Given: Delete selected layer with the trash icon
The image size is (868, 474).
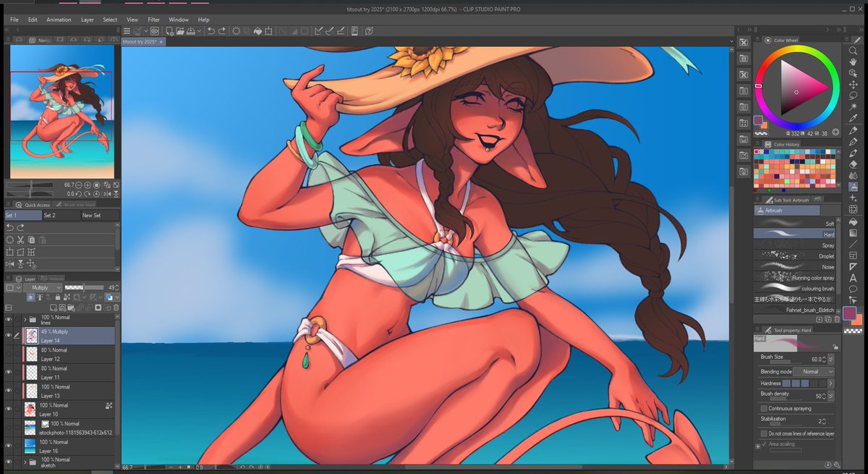Looking at the screenshot, I should point(116,308).
